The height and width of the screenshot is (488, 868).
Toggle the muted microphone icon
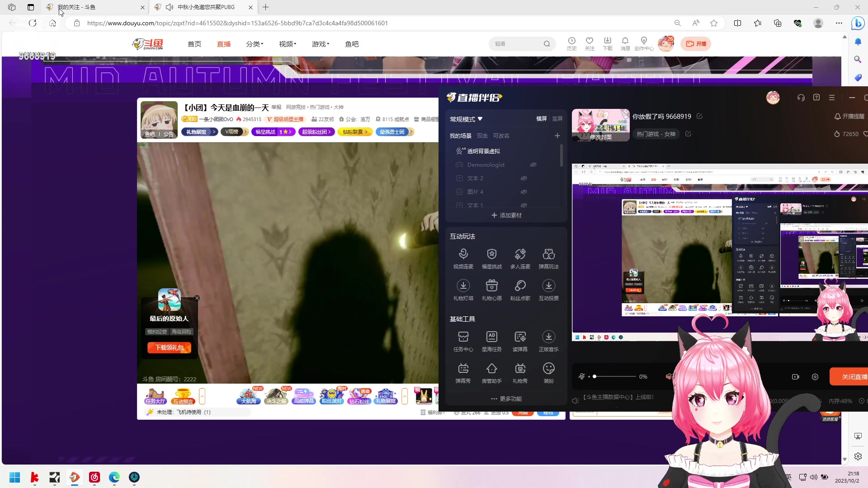click(582, 376)
